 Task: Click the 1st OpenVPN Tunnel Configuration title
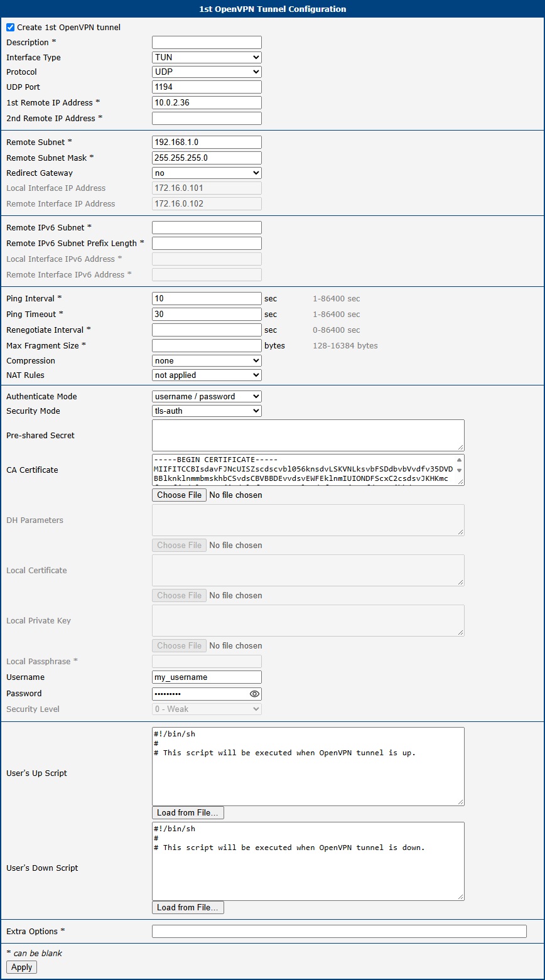tap(272, 9)
